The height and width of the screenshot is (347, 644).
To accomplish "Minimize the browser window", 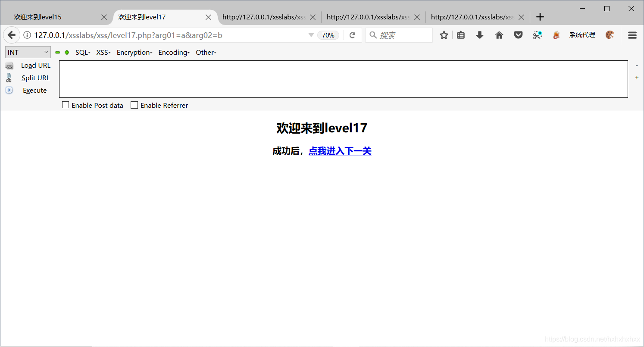I will click(582, 9).
